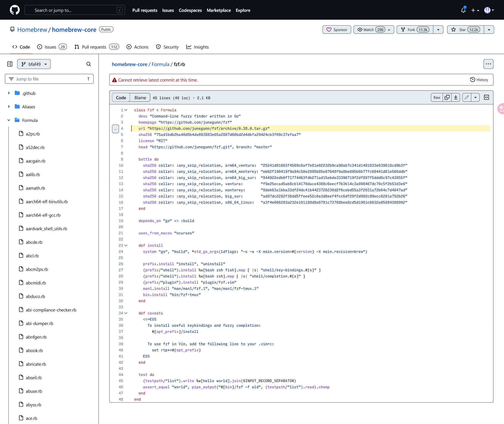Star the homebrew-core repository
This screenshot has width=504, height=424.
(x=465, y=30)
